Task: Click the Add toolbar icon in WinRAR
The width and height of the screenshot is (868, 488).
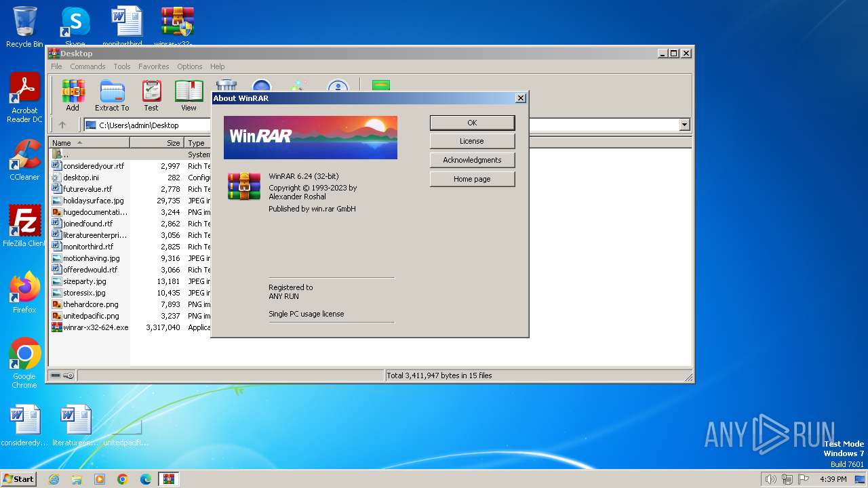Action: [73, 96]
